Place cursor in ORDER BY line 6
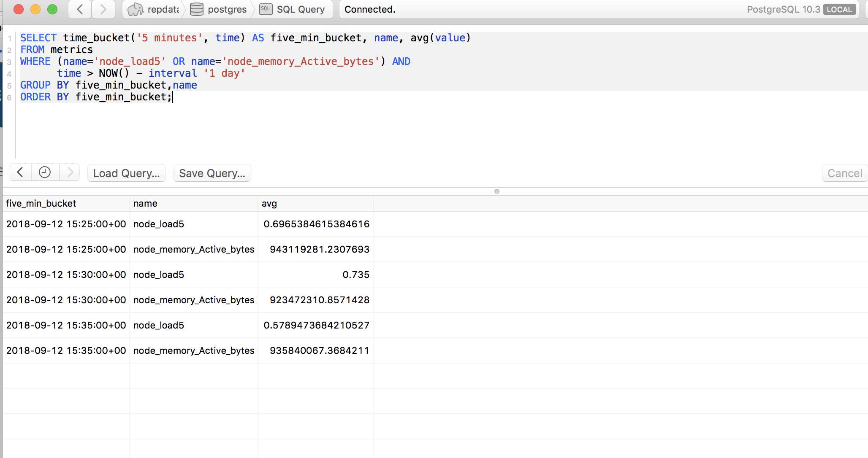Viewport: 868px width, 458px height. pos(96,97)
